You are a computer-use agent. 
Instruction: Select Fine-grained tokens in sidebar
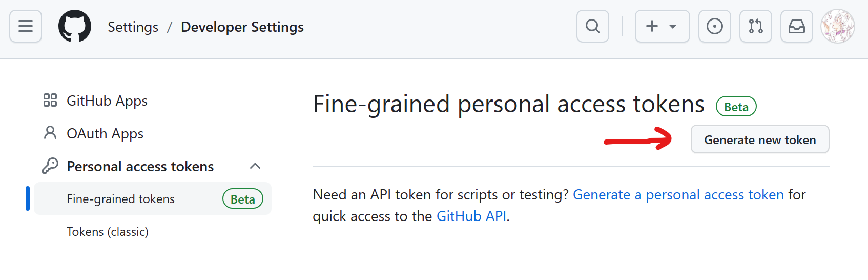point(153,198)
